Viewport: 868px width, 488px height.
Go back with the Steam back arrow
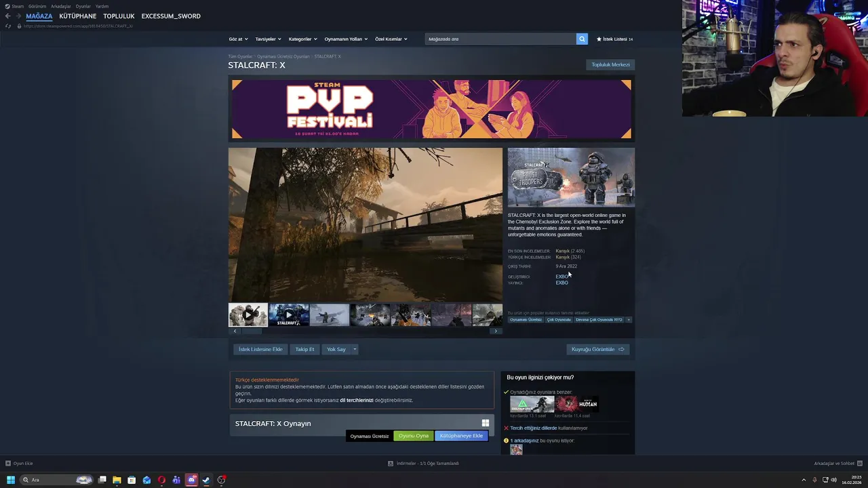click(x=8, y=16)
